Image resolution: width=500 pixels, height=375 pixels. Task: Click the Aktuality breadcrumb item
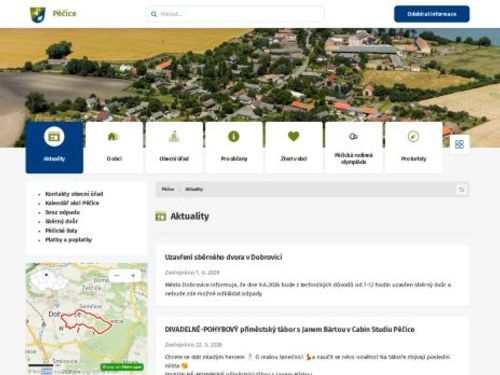(x=194, y=189)
